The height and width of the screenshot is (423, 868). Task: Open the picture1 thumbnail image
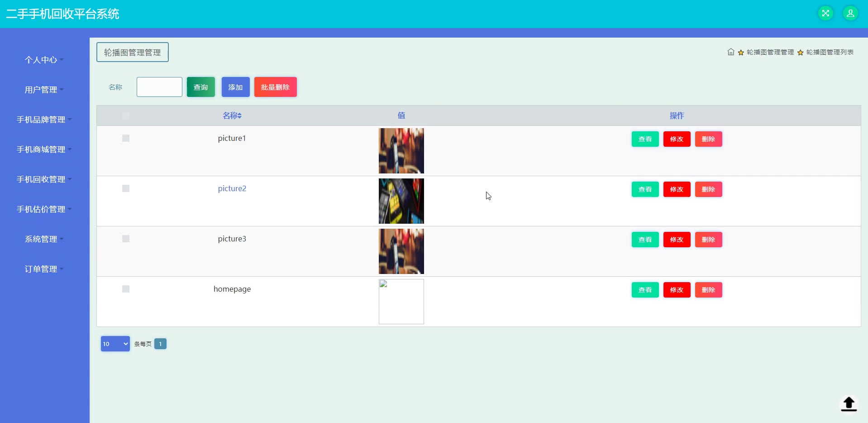[401, 151]
